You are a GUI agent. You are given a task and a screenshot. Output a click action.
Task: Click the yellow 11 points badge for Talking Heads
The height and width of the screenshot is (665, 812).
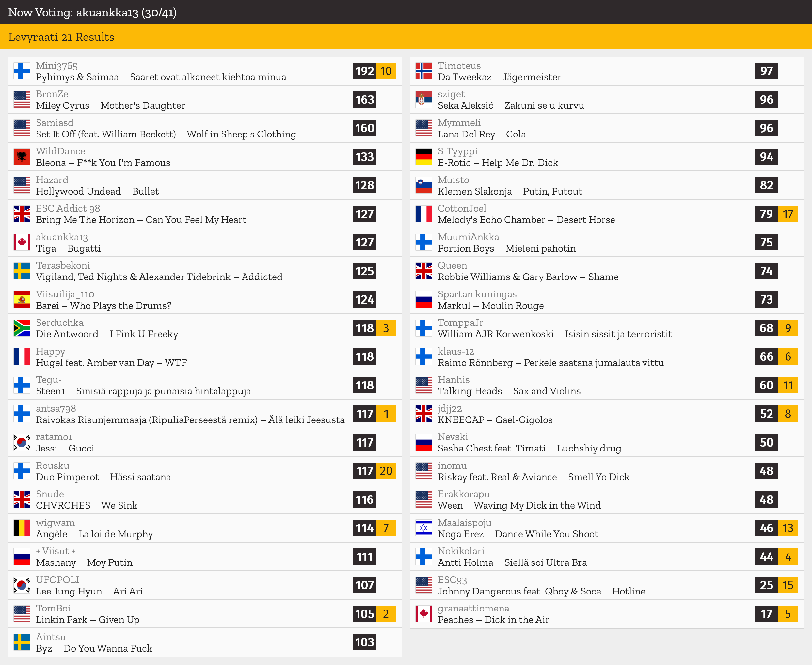pyautogui.click(x=788, y=385)
